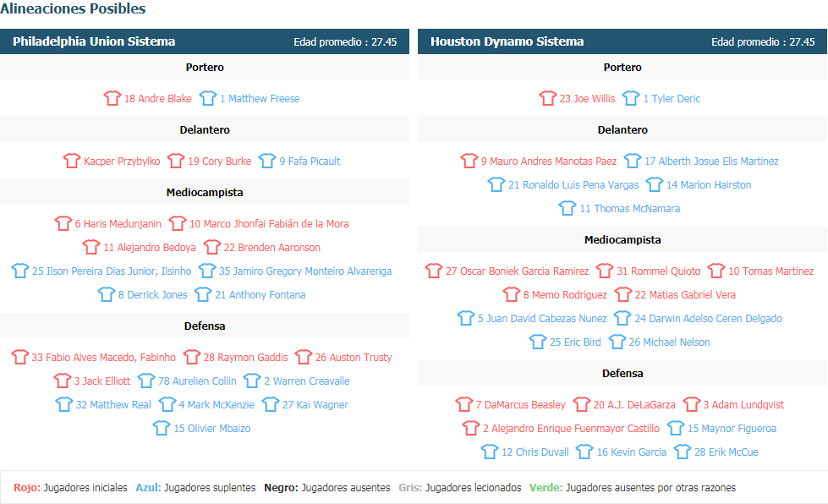The width and height of the screenshot is (828, 504).
Task: Click the blue jersey icon next to Tyler Deric
Action: [x=631, y=98]
